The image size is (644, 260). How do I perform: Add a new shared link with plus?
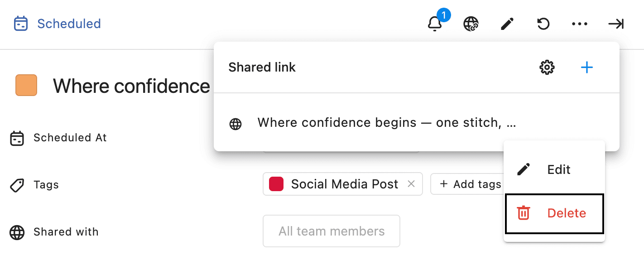[587, 67]
